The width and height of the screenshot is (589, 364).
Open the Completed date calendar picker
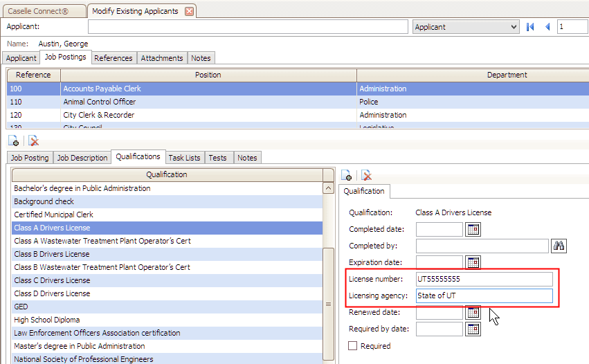tap(473, 230)
